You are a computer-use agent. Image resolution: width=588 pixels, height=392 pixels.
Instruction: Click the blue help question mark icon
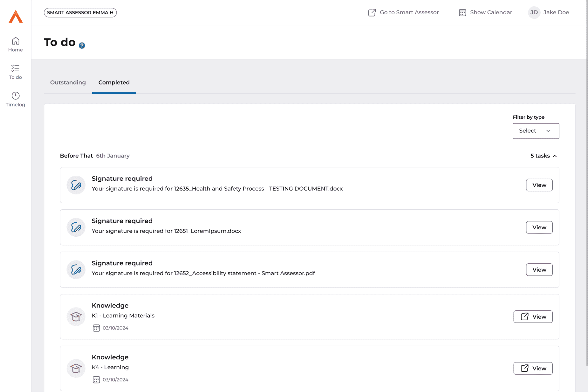82,45
